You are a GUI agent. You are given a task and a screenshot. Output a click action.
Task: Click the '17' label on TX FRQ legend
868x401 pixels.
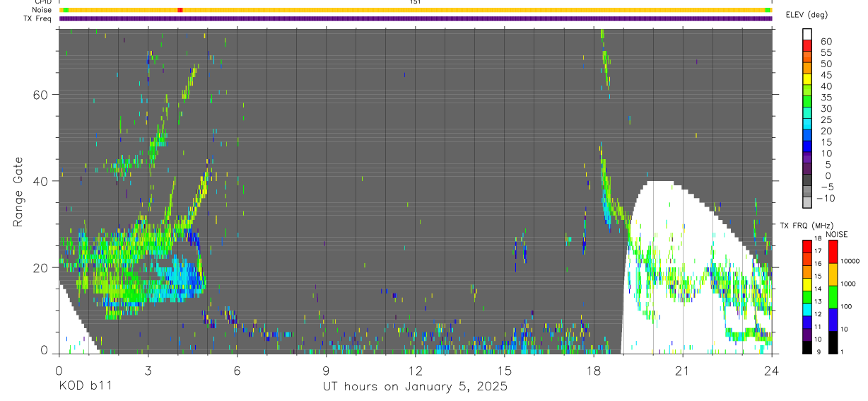[x=818, y=251]
